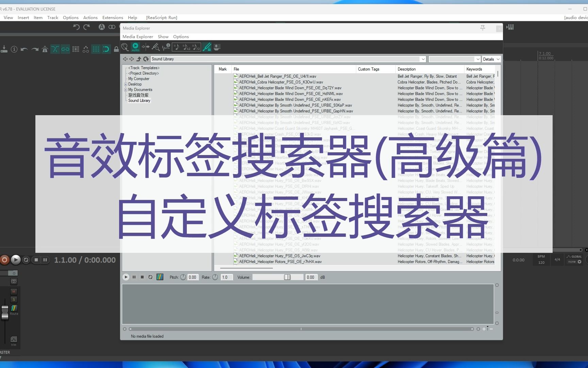Click the File column header
The width and height of the screenshot is (588, 368).
click(294, 69)
